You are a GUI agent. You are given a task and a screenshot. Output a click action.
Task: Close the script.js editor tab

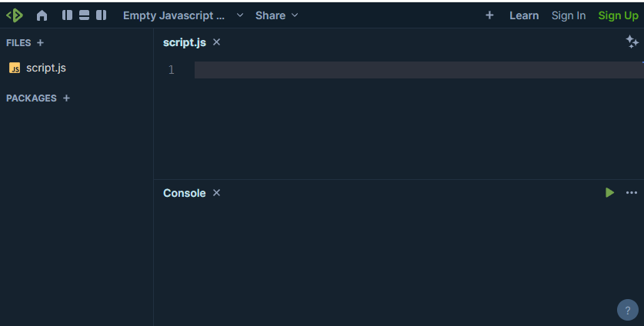[x=217, y=42]
